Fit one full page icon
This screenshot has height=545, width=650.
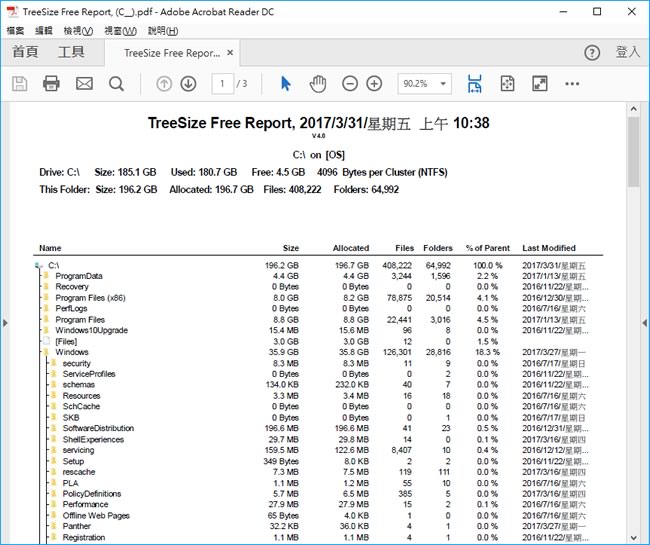tap(507, 84)
